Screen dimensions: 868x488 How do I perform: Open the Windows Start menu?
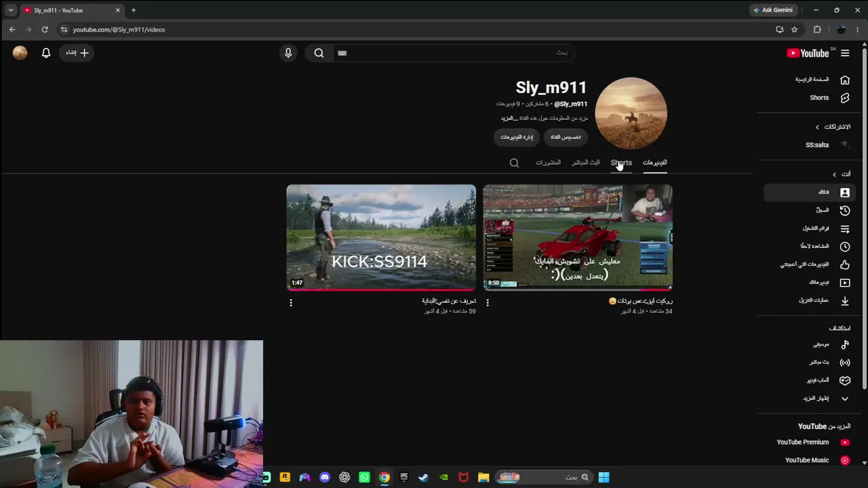click(x=604, y=477)
